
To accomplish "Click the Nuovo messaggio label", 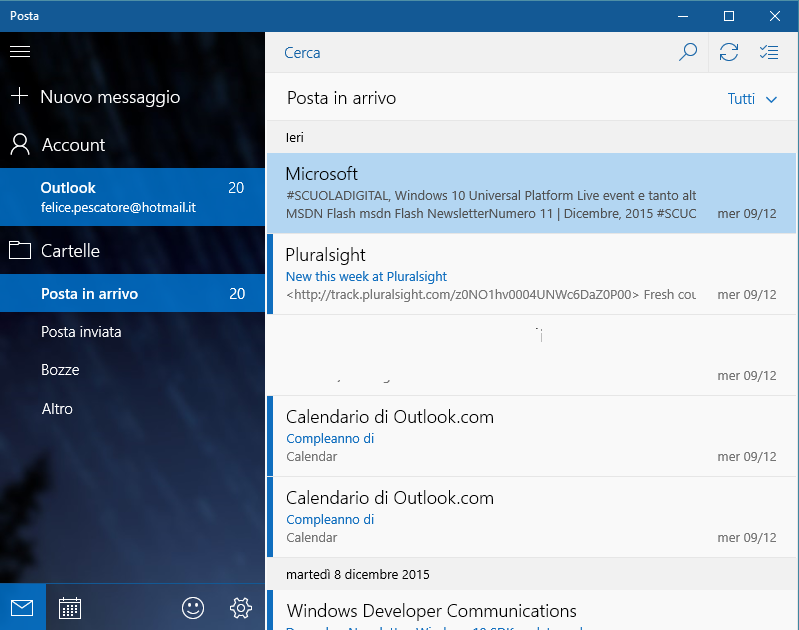I will click(x=110, y=97).
